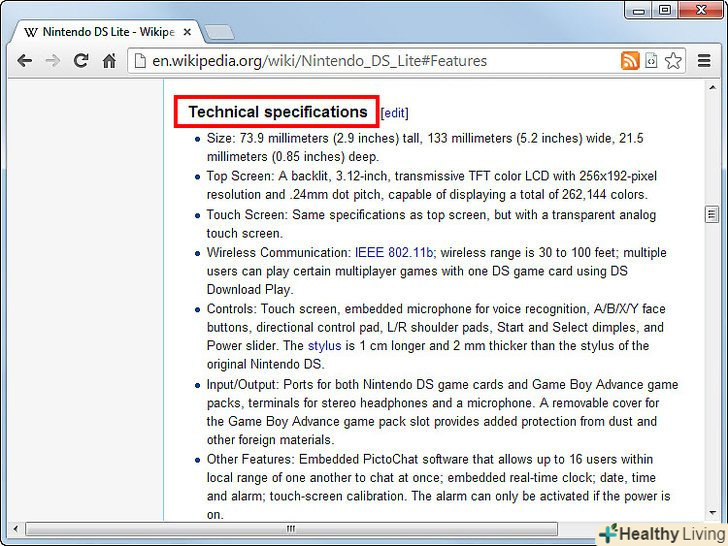The image size is (728, 546).
Task: Click the page icon in the address bar
Action: coord(140,61)
